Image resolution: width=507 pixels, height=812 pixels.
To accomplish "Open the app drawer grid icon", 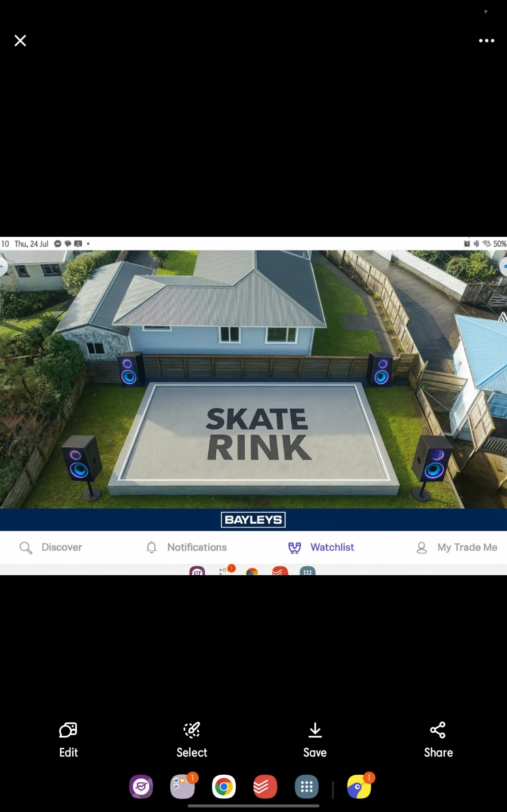I will point(307,787).
